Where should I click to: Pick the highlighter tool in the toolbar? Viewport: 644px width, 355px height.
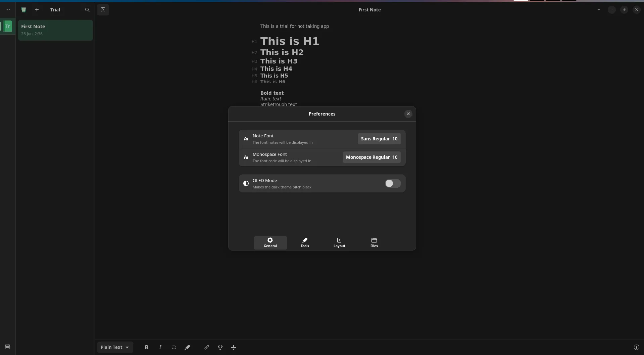(187, 347)
